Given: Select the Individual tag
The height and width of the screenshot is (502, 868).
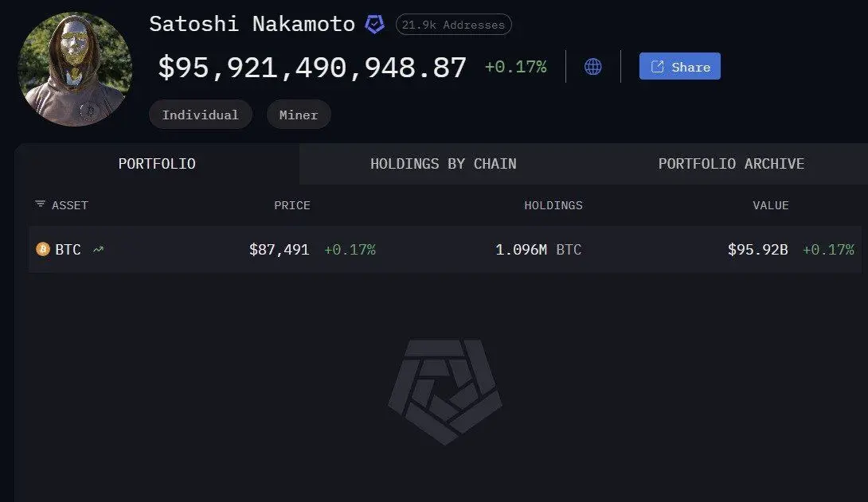Looking at the screenshot, I should pos(200,115).
